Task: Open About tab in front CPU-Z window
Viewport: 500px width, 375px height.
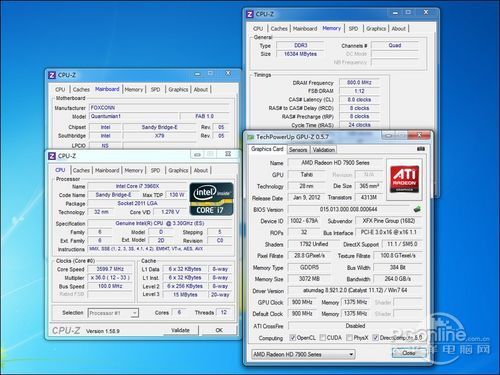Action: (201, 170)
